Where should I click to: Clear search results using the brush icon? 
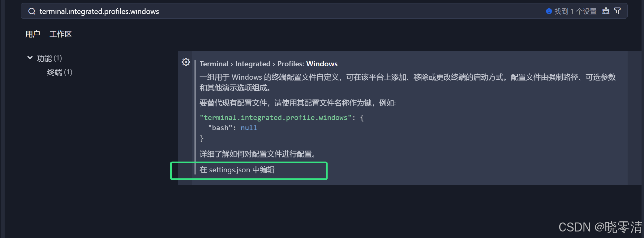coord(606,11)
